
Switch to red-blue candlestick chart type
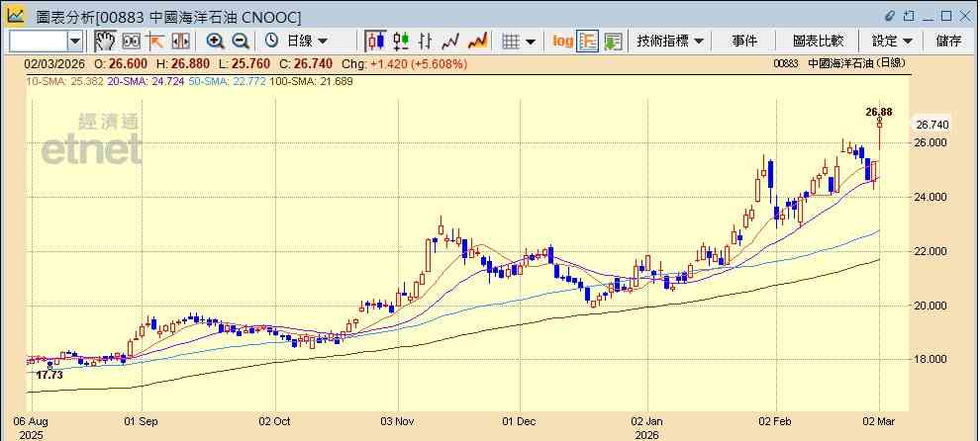tap(375, 42)
